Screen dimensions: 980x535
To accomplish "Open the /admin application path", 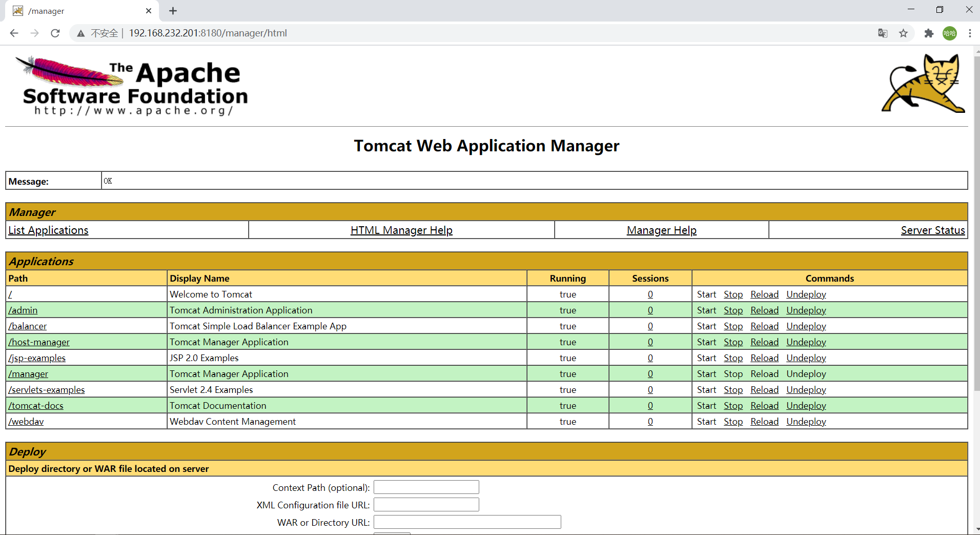I will coord(23,310).
